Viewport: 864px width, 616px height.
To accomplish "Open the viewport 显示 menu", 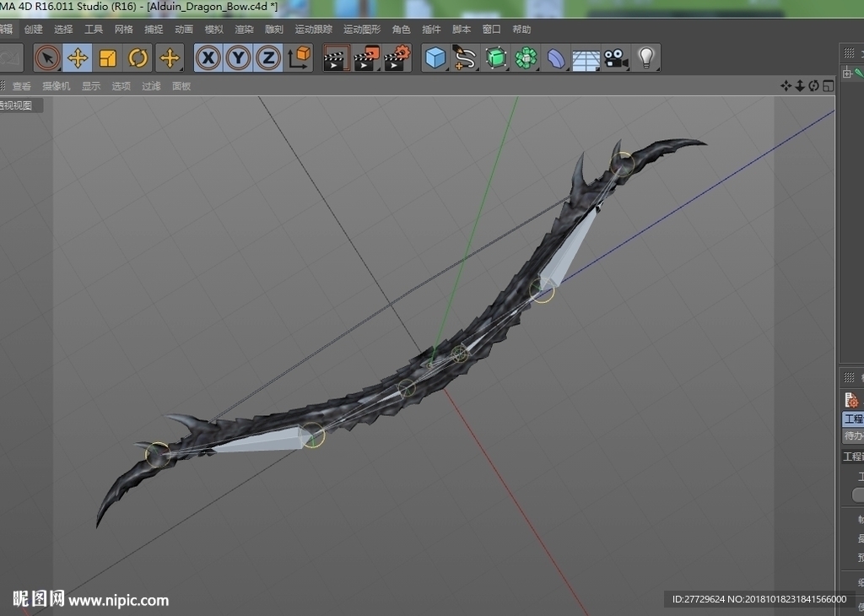I will tap(91, 86).
